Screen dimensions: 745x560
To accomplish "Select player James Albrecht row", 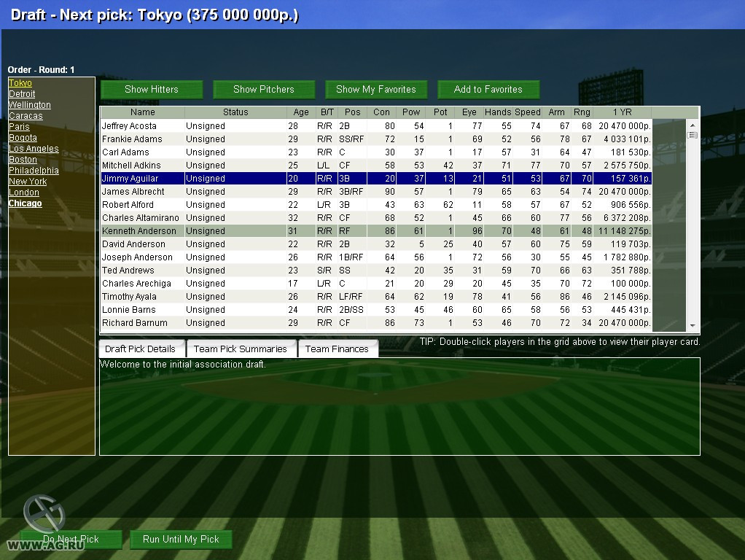I will point(376,192).
